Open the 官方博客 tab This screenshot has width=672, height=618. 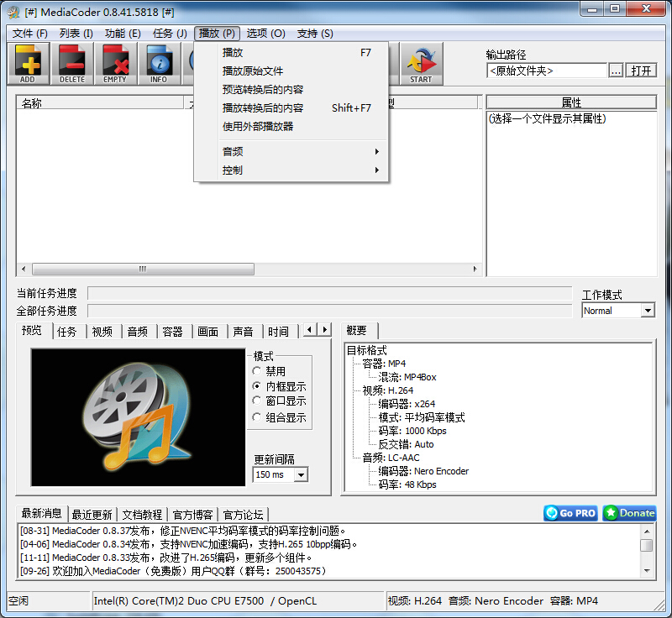[192, 514]
